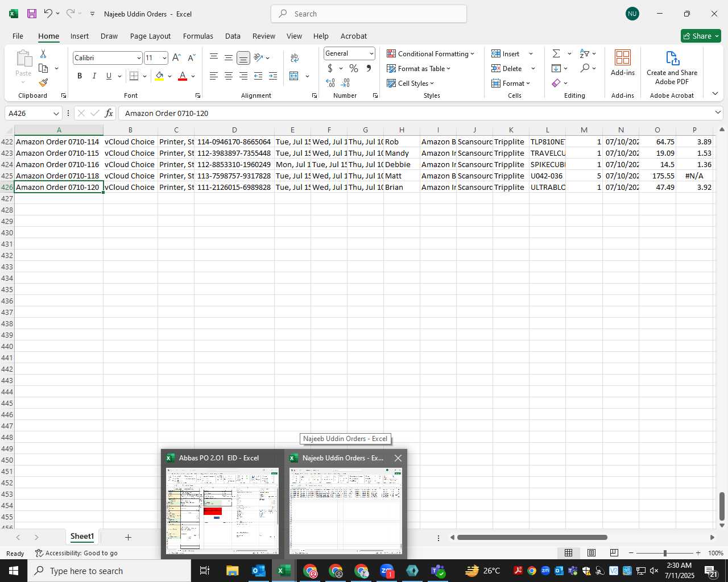
Task: Toggle Bold formatting
Action: click(80, 76)
